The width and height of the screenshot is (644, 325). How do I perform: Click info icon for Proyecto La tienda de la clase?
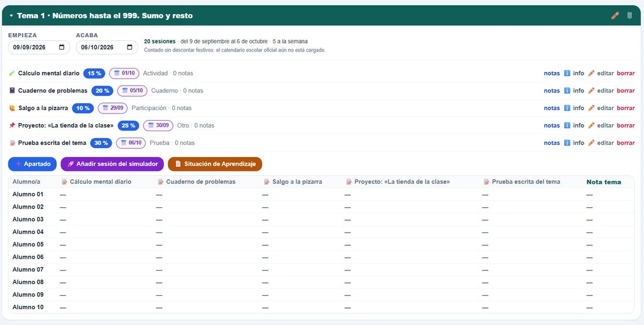click(x=567, y=125)
